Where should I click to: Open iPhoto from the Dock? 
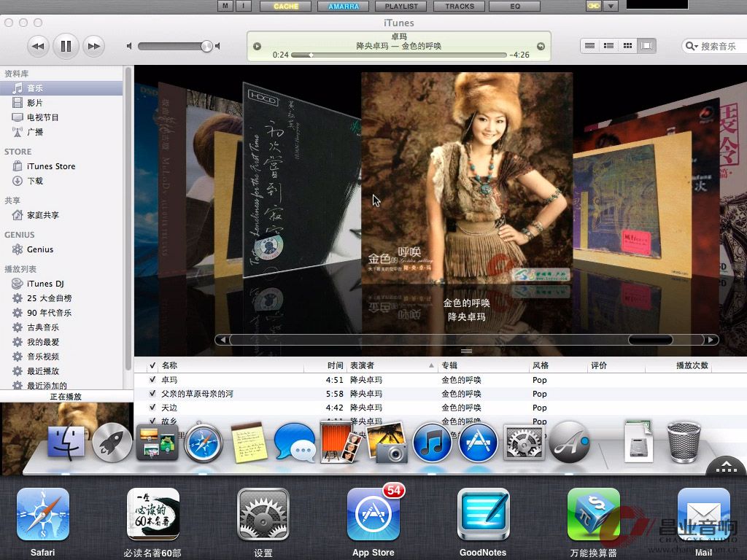pos(387,443)
